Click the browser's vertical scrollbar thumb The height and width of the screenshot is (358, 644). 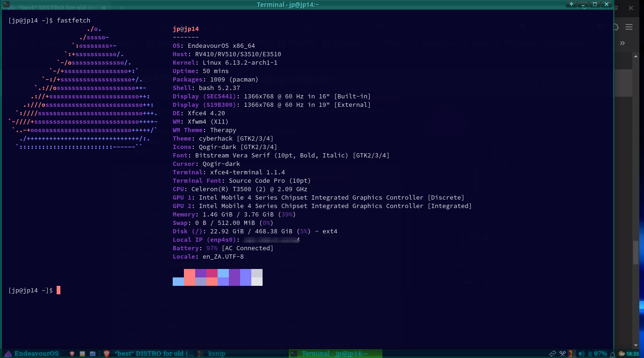[x=636, y=253]
